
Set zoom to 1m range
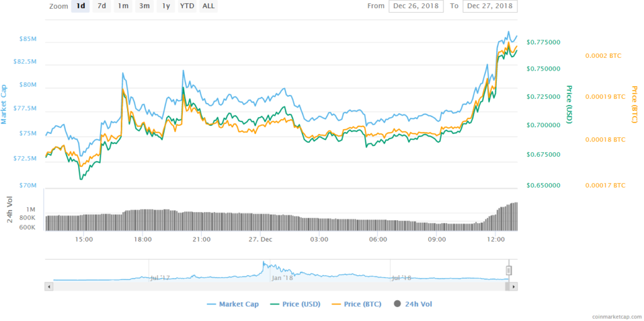123,6
